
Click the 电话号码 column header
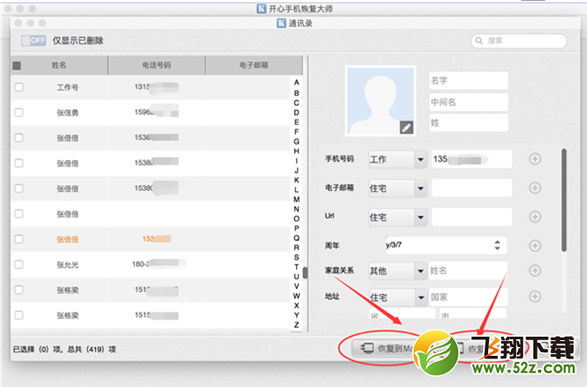[x=156, y=65]
